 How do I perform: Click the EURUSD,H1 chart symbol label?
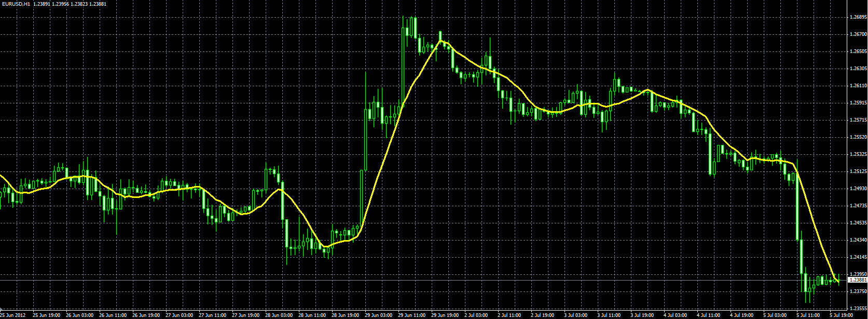pos(16,4)
